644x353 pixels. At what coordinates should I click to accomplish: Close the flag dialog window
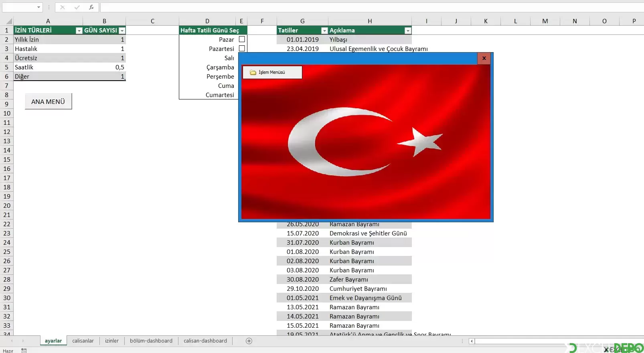[484, 58]
